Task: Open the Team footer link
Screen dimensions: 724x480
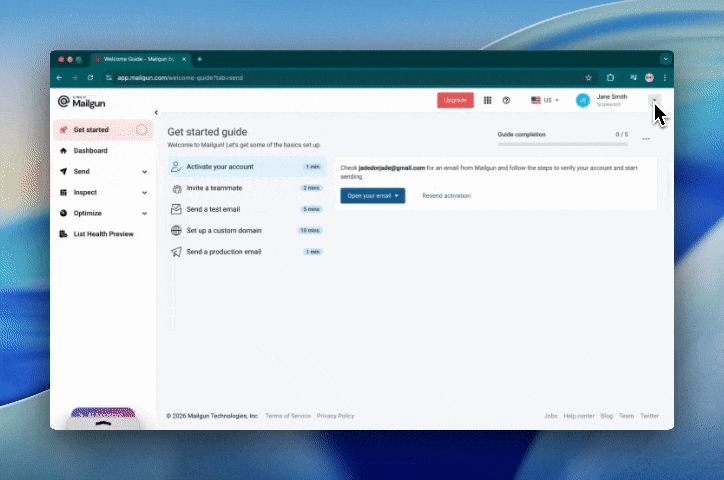Action: pos(627,416)
